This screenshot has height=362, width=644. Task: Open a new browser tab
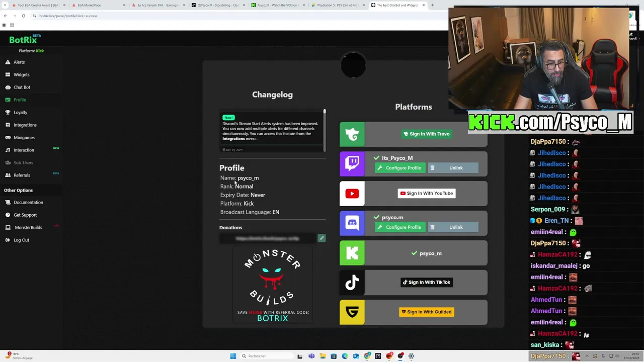click(432, 5)
